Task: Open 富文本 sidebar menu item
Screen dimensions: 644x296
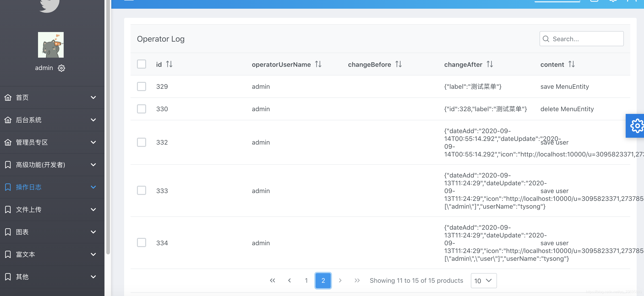Action: pos(52,255)
